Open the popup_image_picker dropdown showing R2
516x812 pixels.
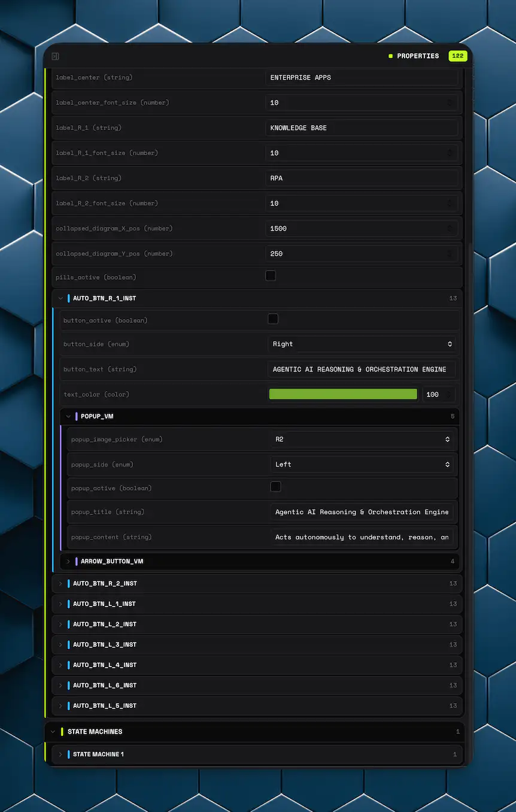click(364, 439)
